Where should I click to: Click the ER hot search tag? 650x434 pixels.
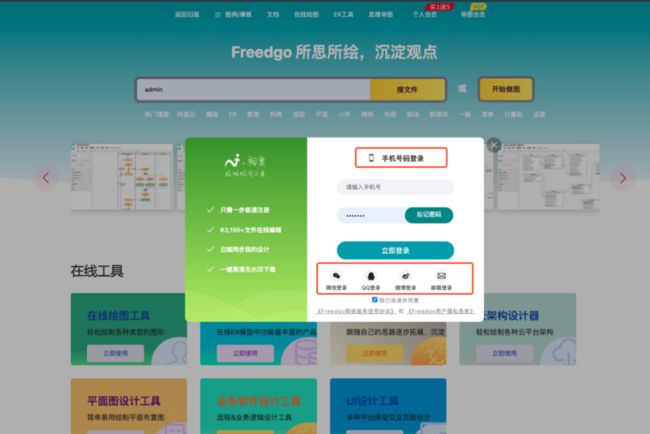(233, 114)
